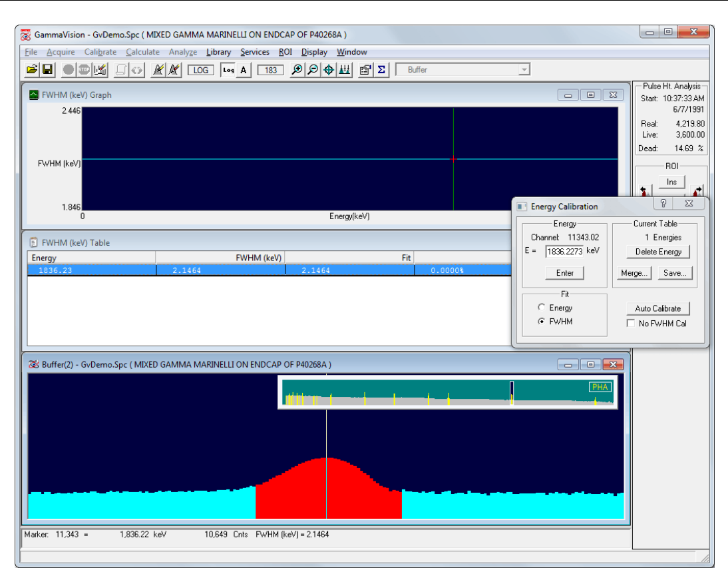728x568 pixels.
Task: Open the Library menu
Action: click(x=218, y=52)
